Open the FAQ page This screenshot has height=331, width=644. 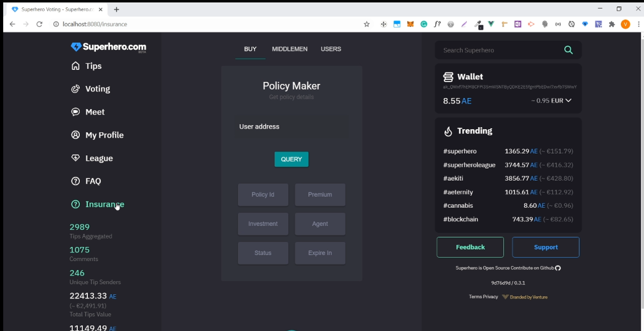coord(86,181)
